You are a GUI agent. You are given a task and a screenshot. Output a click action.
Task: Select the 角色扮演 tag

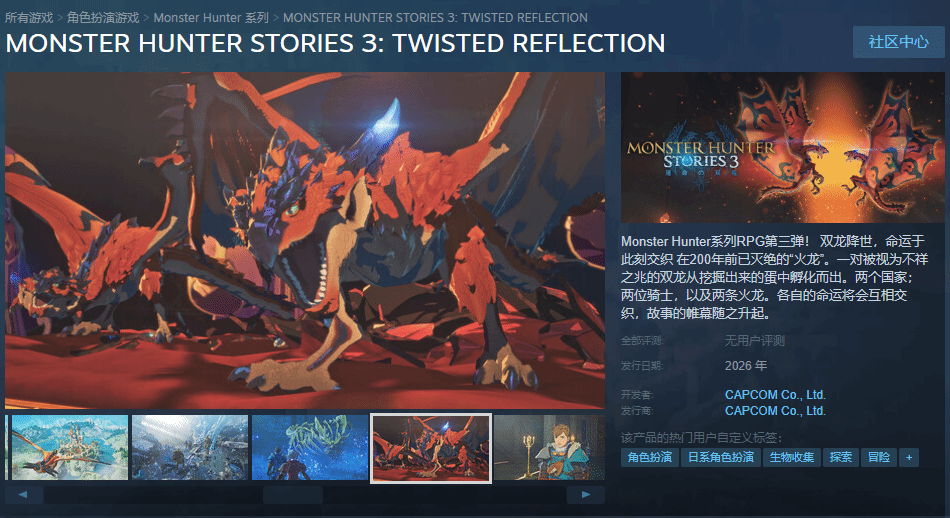(649, 457)
